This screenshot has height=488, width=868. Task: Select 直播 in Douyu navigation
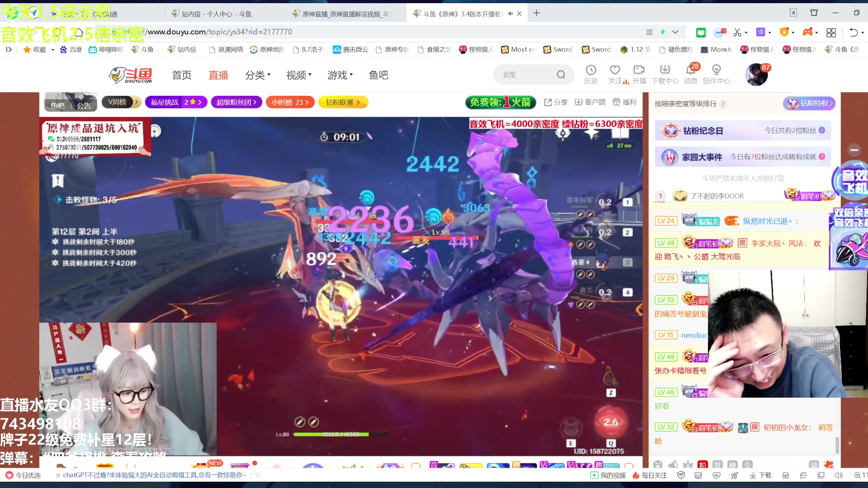[x=218, y=75]
